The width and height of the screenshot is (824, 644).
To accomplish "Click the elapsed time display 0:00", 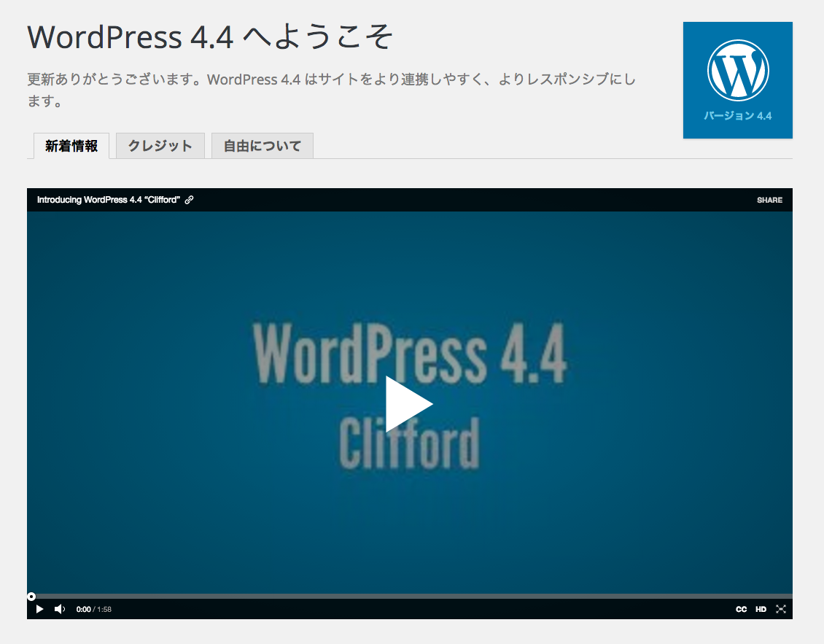I will [82, 608].
